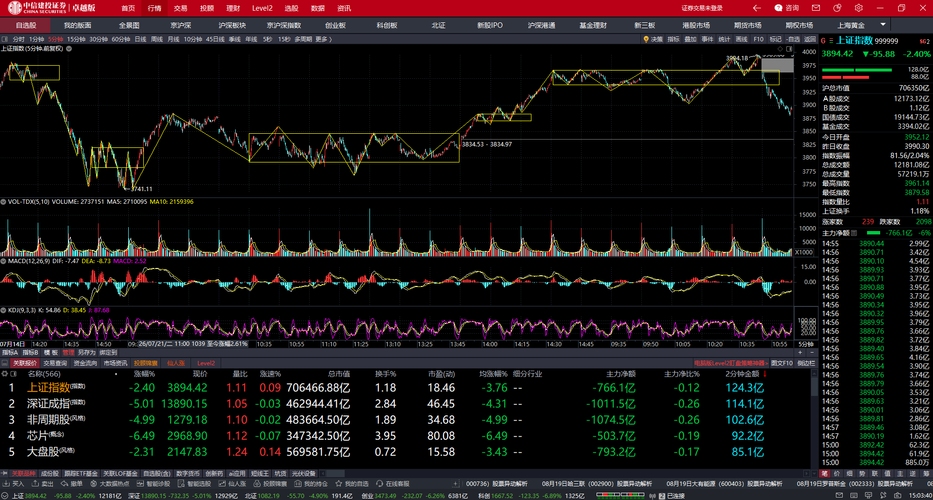This screenshot has width=933, height=500.
Task: Click the CHINA SECURITIES 中信建投证券 logo
Action: [37, 8]
